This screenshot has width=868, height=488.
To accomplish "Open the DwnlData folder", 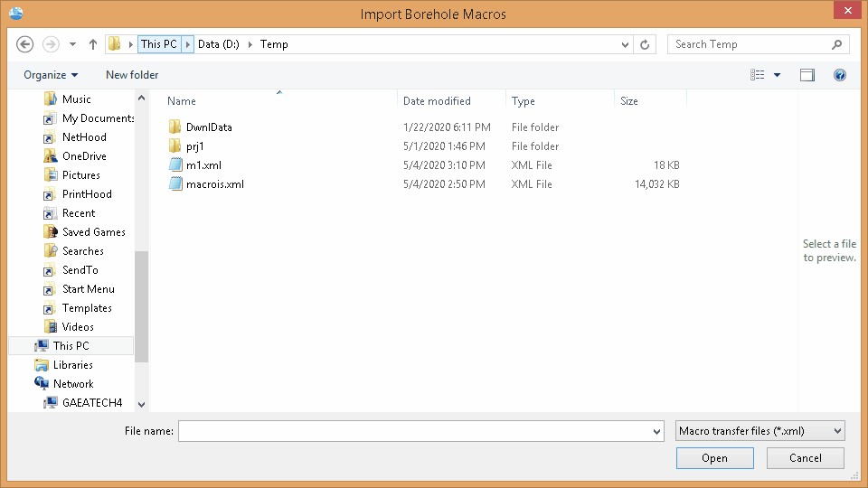I will click(x=208, y=127).
